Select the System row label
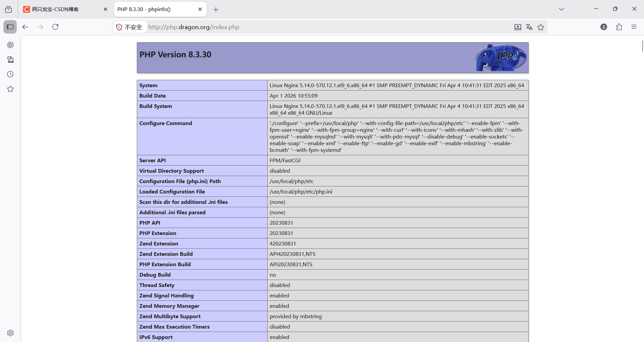Screen dimensions: 644x342 148,85
